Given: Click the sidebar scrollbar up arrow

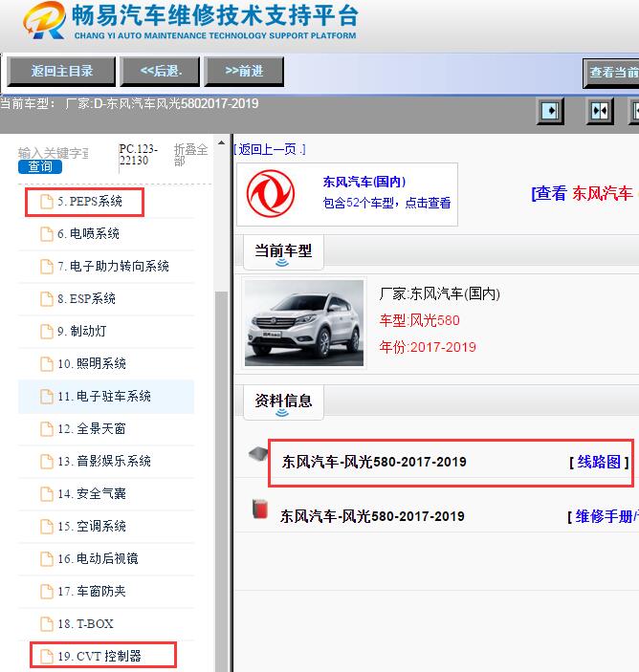Looking at the screenshot, I should coord(221,142).
